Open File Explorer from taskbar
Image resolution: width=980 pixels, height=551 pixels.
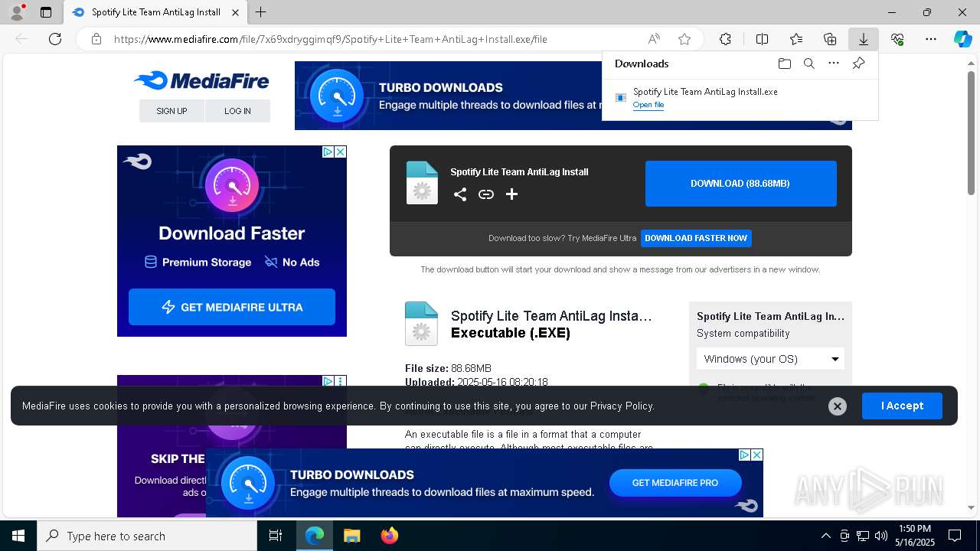click(x=351, y=536)
